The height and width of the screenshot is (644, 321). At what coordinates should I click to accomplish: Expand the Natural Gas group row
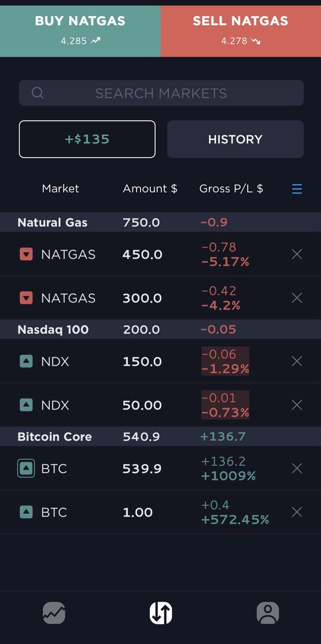click(x=52, y=222)
